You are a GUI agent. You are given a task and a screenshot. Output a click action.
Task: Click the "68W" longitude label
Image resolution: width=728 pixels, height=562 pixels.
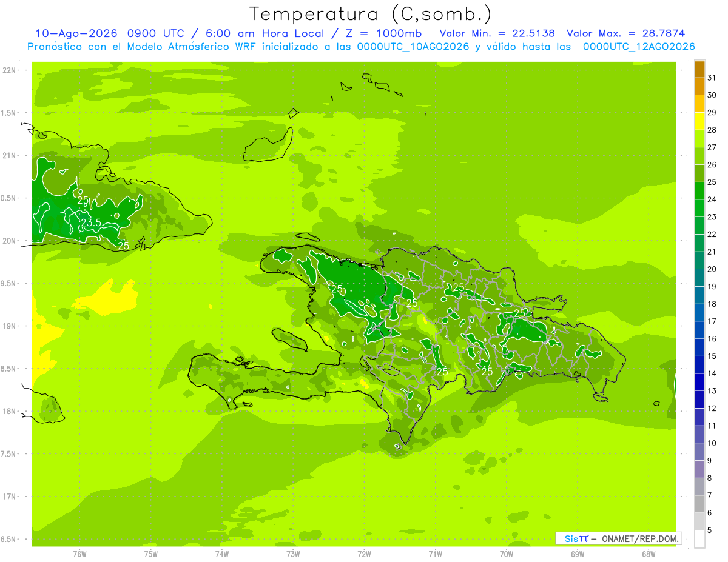(649, 554)
